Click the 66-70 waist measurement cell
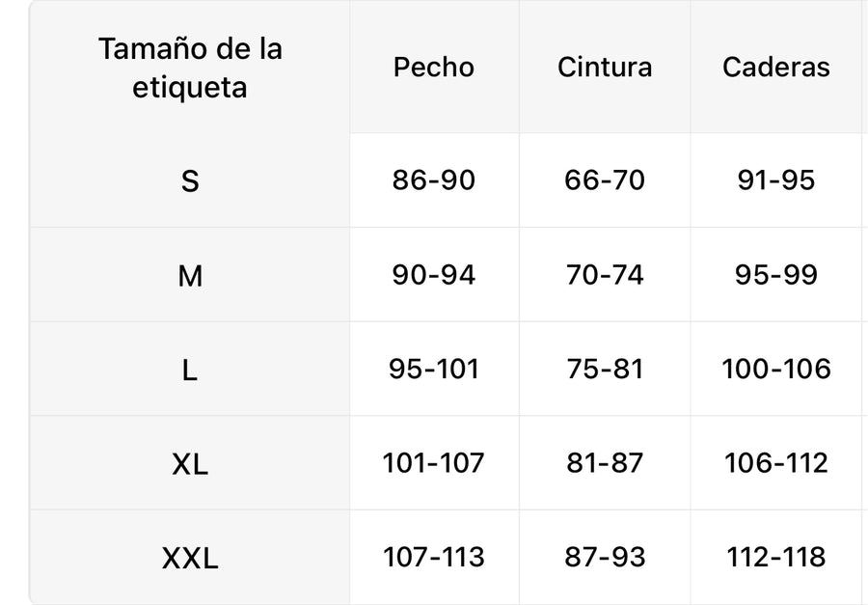The image size is (868, 605). pyautogui.click(x=605, y=180)
